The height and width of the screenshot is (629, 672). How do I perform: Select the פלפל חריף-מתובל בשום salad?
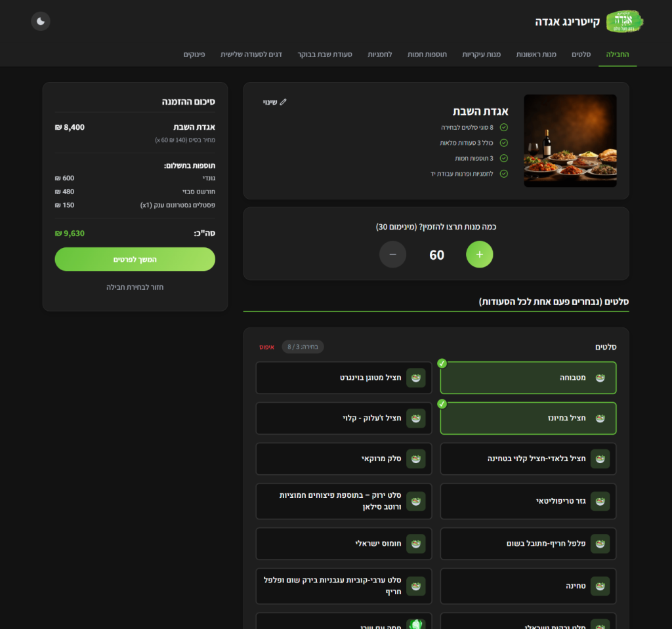[x=528, y=544]
